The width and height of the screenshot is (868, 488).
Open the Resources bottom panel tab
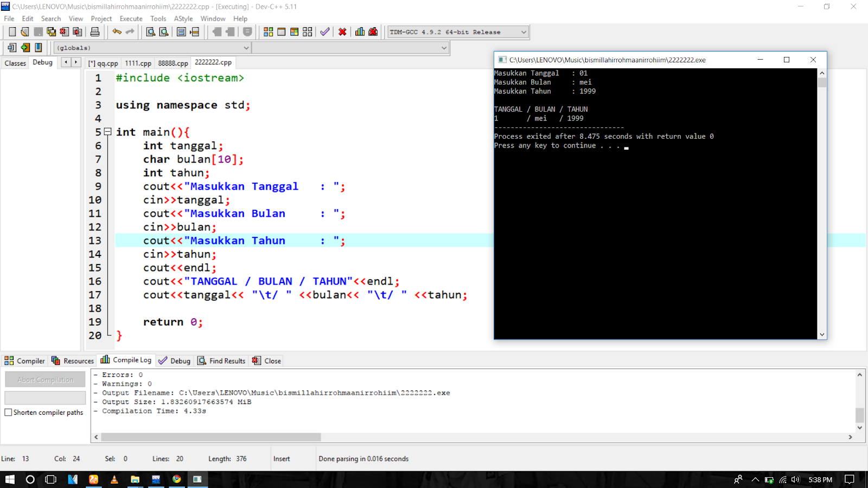point(72,361)
